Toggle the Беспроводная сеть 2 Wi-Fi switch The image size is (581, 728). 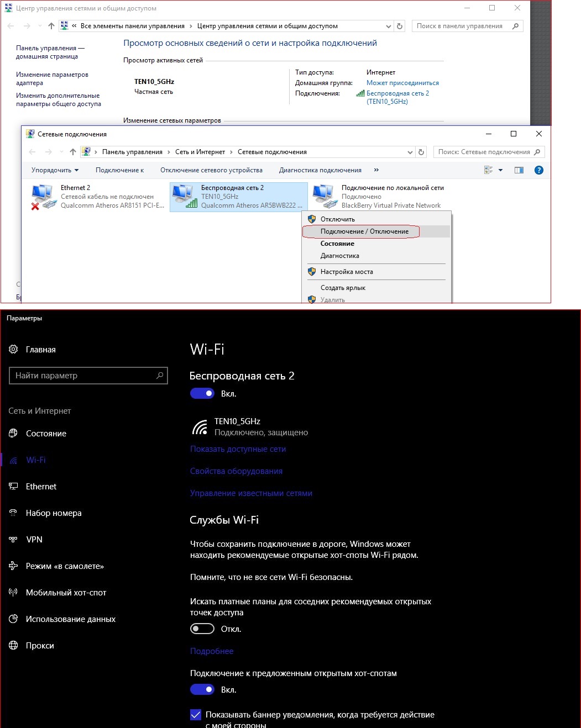(x=202, y=393)
